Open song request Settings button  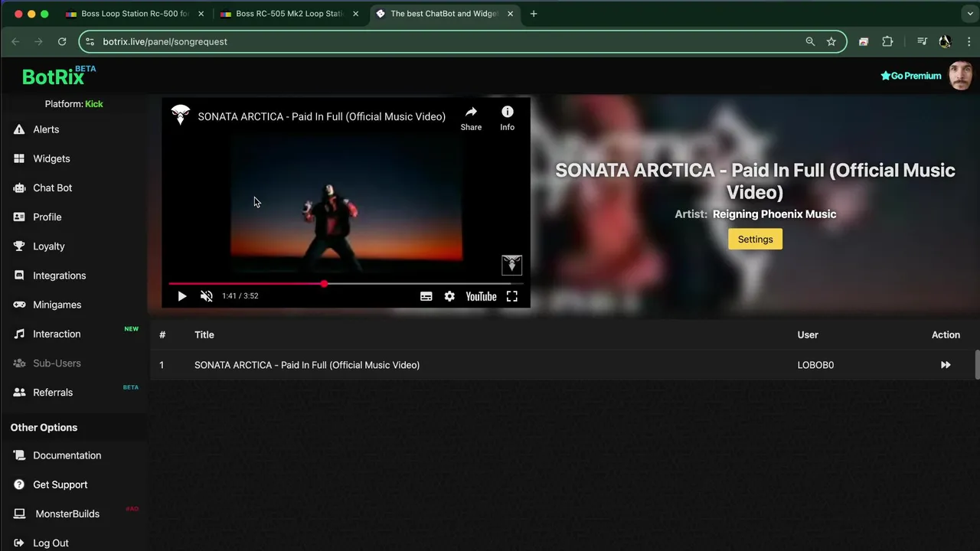tap(755, 240)
